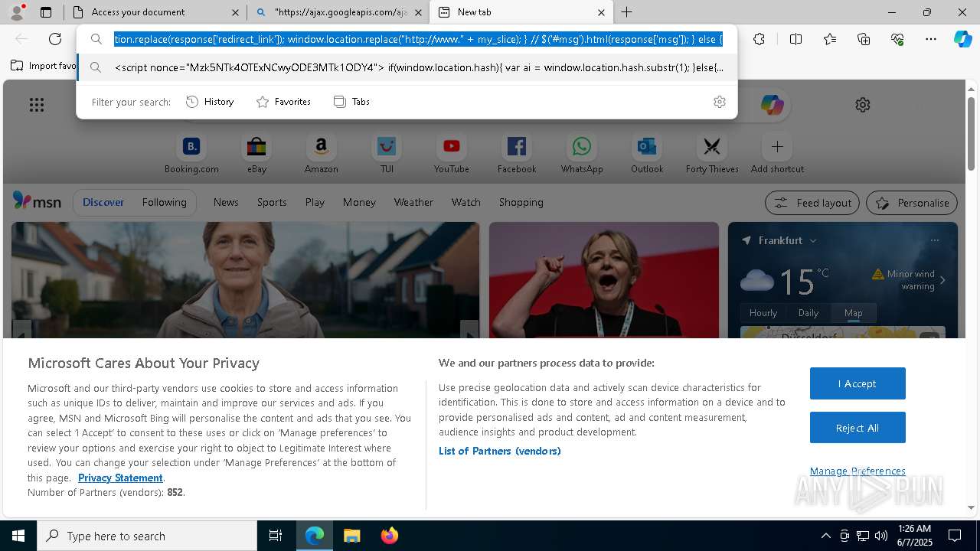Open Forty Thieves shortcut
Screen dimensions: 980x551
tap(712, 153)
